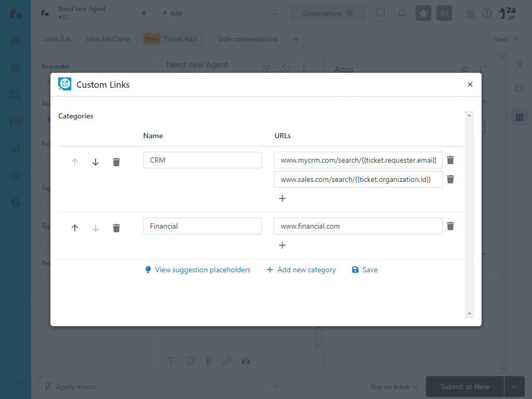Viewport: 532px width, 399px height.
Task: Click View suggestion placeholders link
Action: coord(197,270)
